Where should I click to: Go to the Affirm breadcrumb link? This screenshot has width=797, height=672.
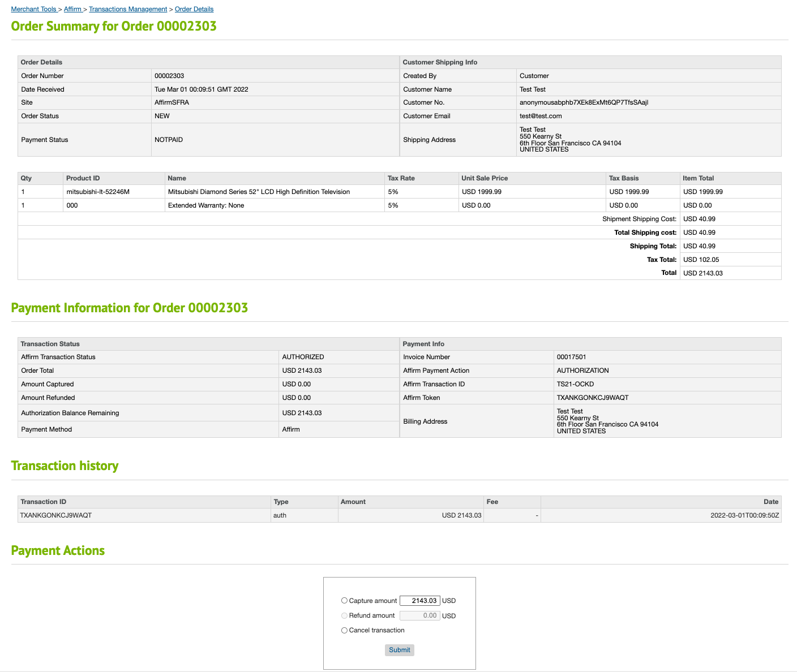(x=72, y=9)
